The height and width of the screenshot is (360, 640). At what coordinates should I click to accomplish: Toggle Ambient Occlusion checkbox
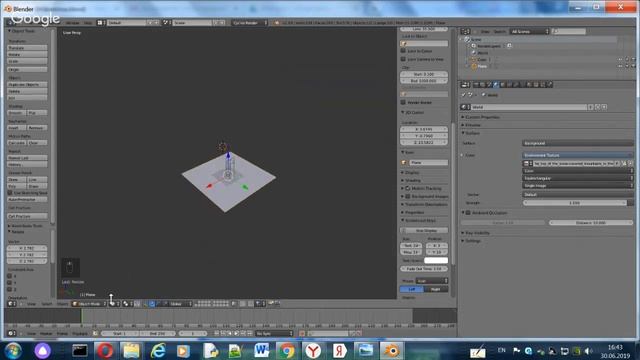point(468,213)
